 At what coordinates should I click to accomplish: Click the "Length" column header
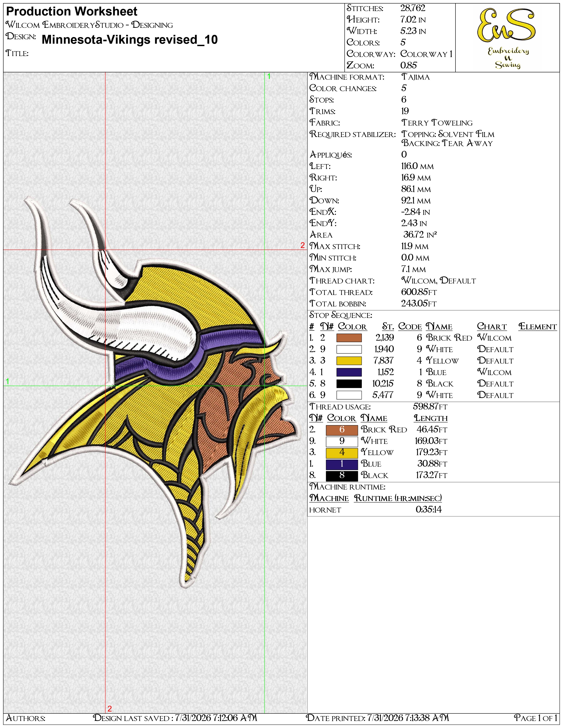coord(431,418)
